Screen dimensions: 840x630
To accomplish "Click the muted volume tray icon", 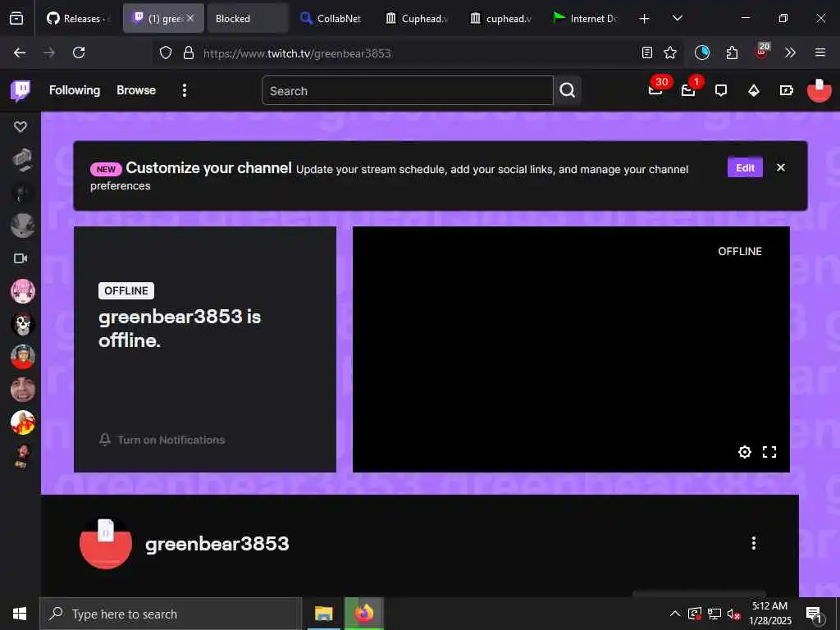I will (x=734, y=614).
